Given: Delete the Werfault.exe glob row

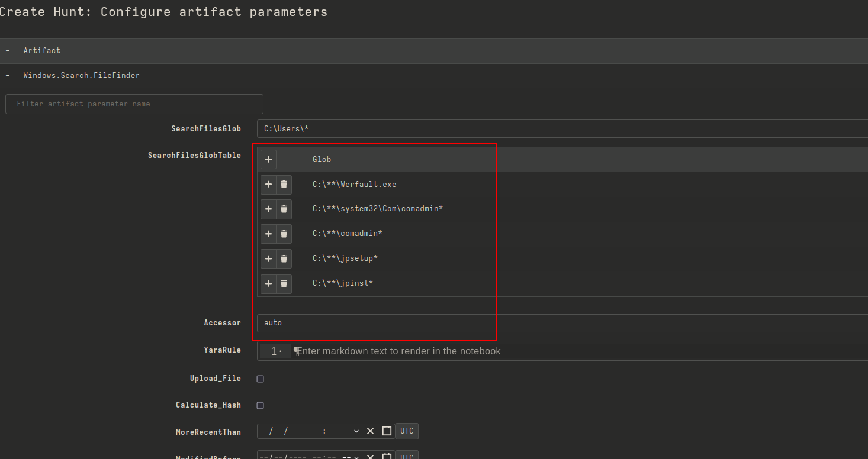Looking at the screenshot, I should (284, 185).
